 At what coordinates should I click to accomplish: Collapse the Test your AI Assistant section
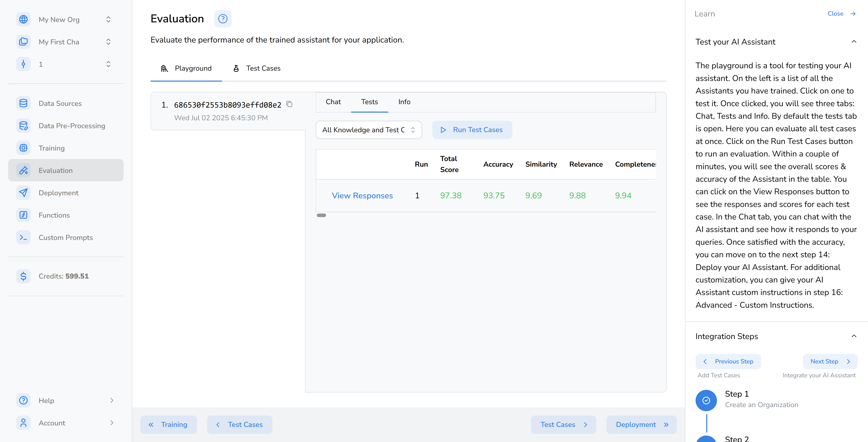854,42
